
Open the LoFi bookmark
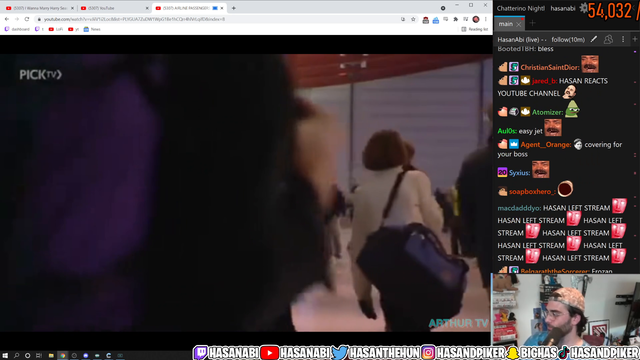pos(56,29)
